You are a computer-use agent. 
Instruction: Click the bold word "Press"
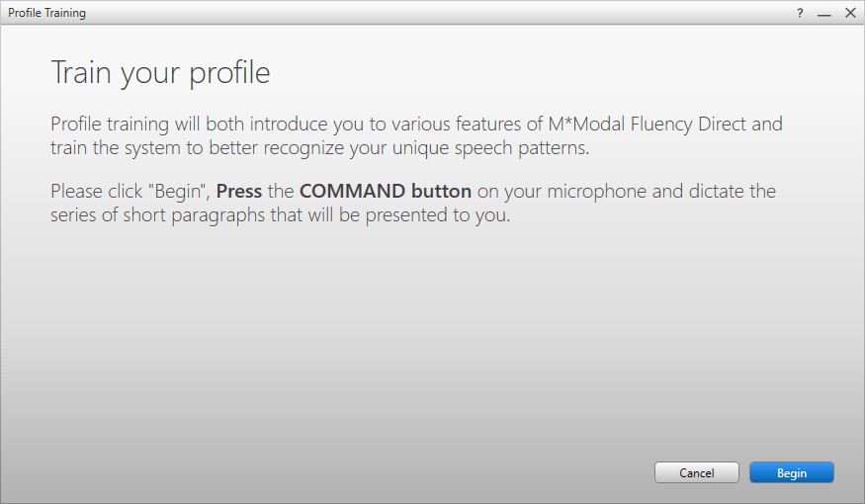tap(239, 191)
